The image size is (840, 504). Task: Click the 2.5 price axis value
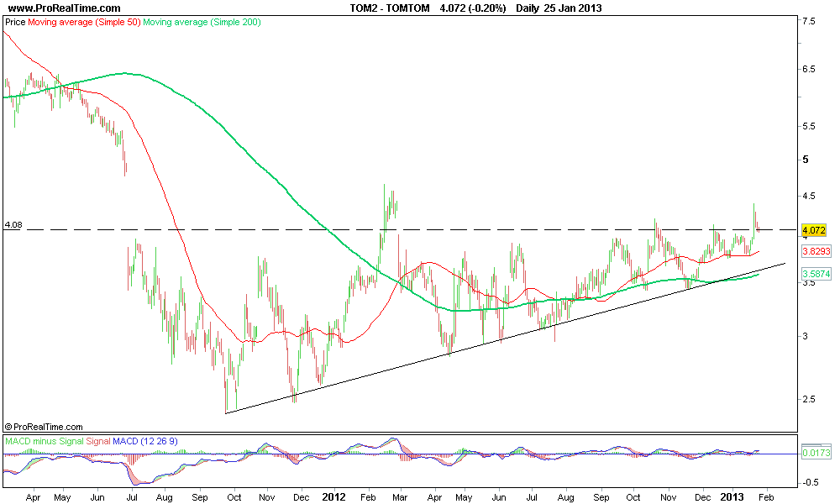808,399
